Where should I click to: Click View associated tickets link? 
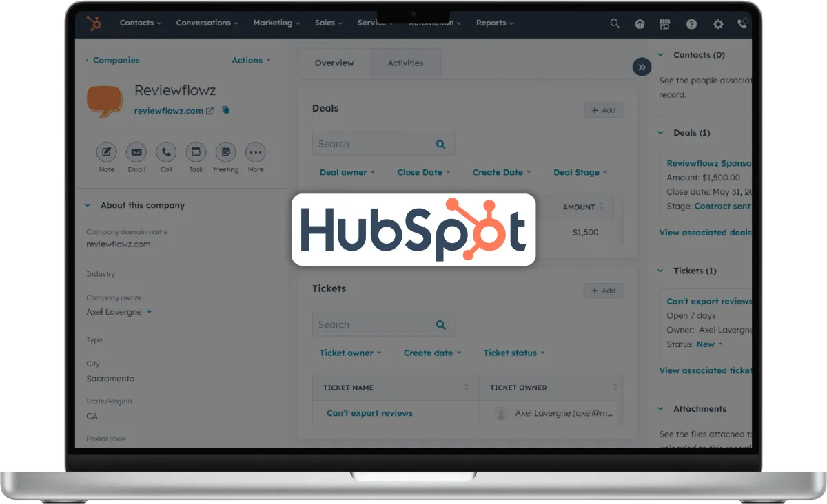pos(705,370)
